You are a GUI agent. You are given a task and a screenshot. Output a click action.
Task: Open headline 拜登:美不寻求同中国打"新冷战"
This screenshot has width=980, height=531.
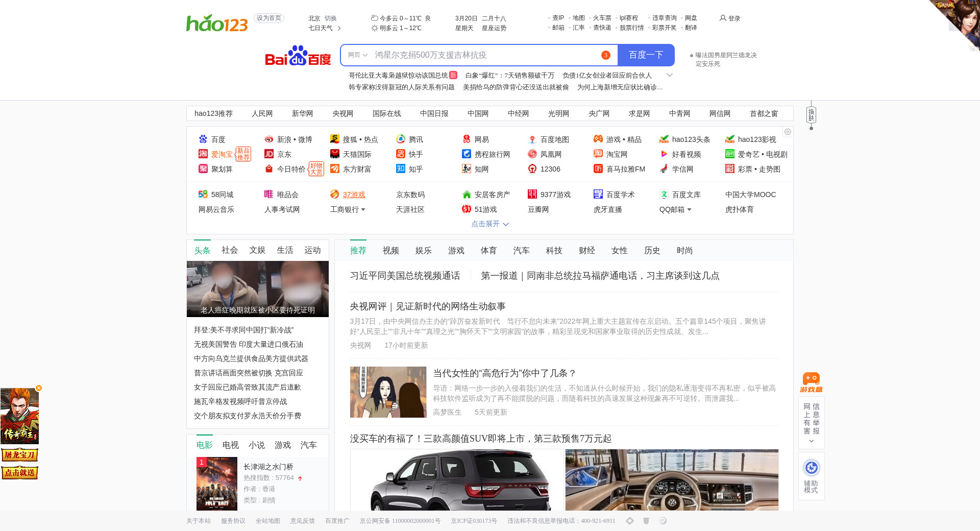(243, 330)
